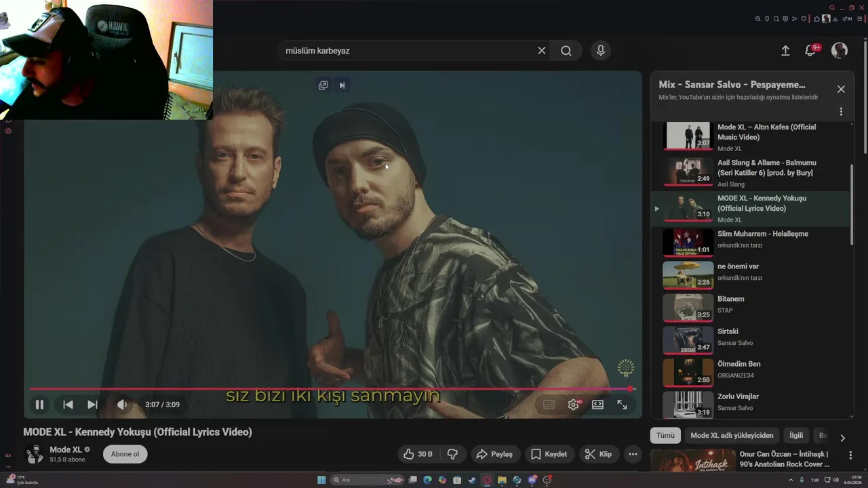Viewport: 868px width, 488px height.
Task: Click the Paylaş share button
Action: point(494,454)
